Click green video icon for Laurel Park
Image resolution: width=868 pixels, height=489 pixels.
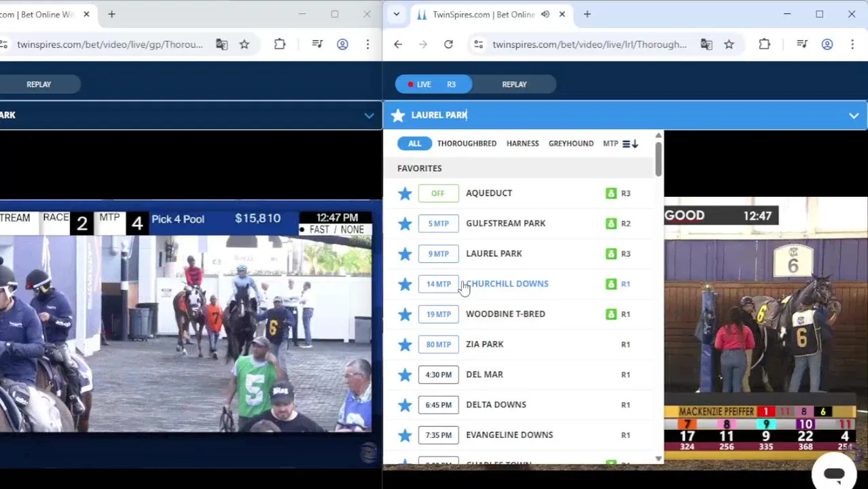[611, 254]
